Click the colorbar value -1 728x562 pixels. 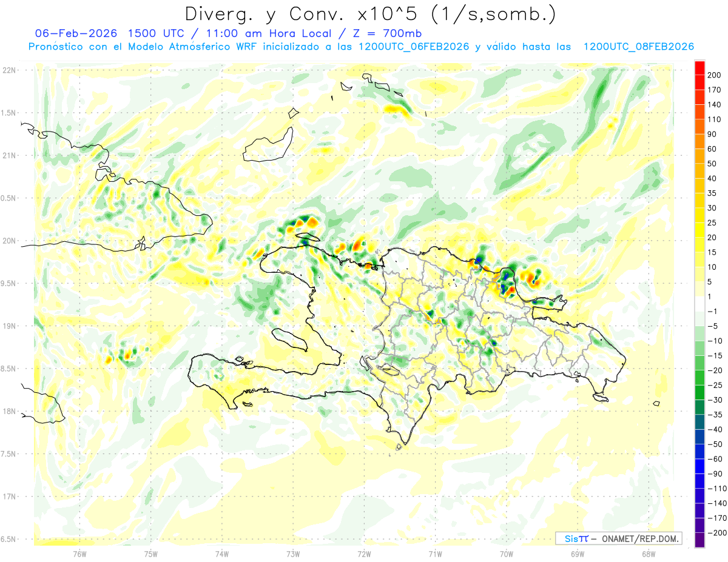coord(712,311)
